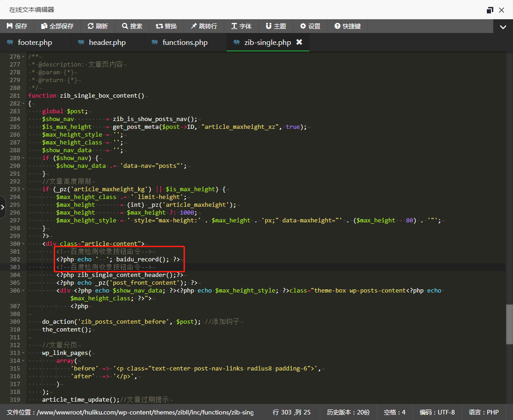Click the vertical scrollbar thumb
Viewport: 513px width, 420px height.
pyautogui.click(x=509, y=324)
